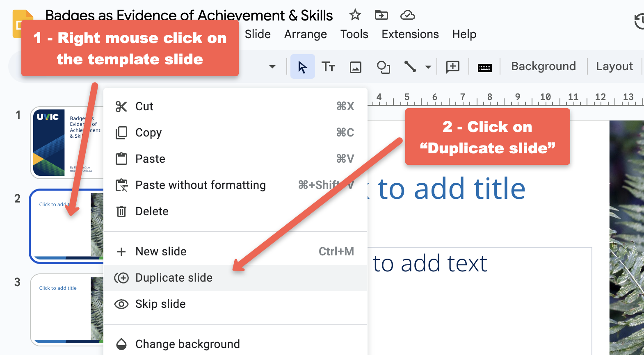Screen dimensions: 644x355
Task: Select slide 1 UVIC thumbnail
Action: click(x=67, y=143)
